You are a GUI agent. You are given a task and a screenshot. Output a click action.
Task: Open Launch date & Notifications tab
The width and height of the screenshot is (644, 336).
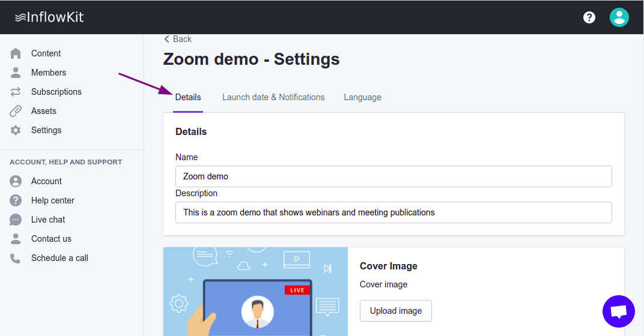pyautogui.click(x=273, y=97)
